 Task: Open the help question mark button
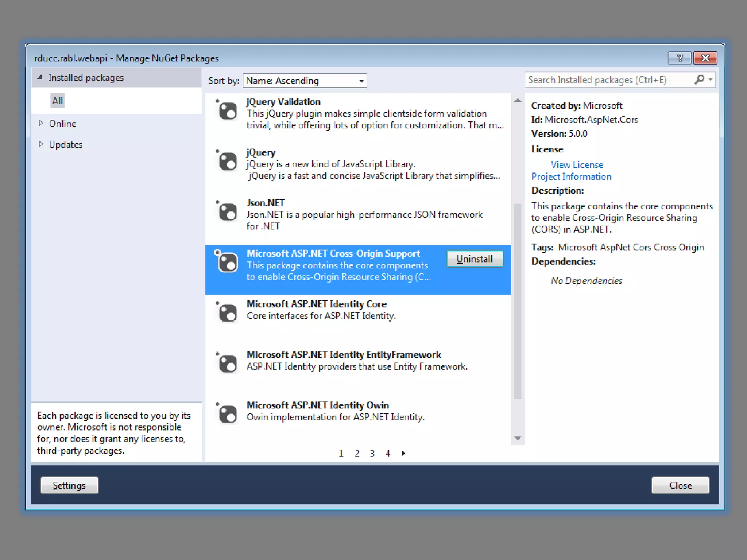click(x=680, y=58)
